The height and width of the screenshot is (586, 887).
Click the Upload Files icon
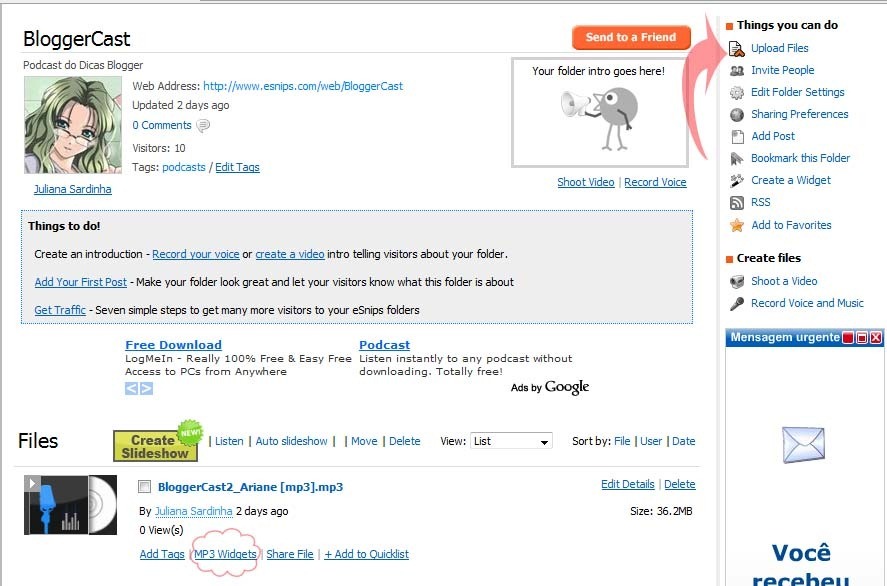click(x=737, y=49)
